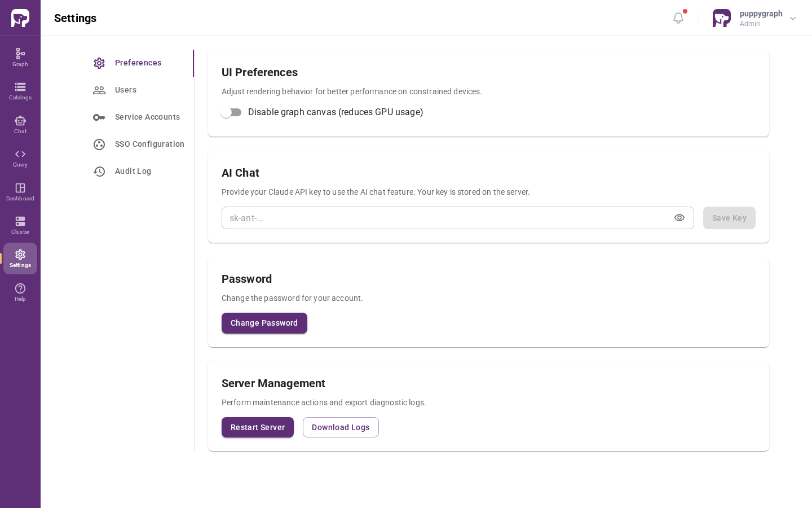The height and width of the screenshot is (508, 812).
Task: Click the 'Disable graph canvas' label text
Action: (336, 112)
